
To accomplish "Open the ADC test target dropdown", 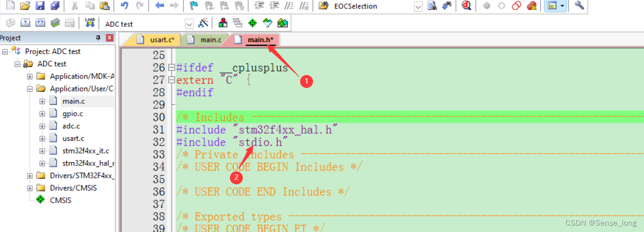I will point(189,24).
